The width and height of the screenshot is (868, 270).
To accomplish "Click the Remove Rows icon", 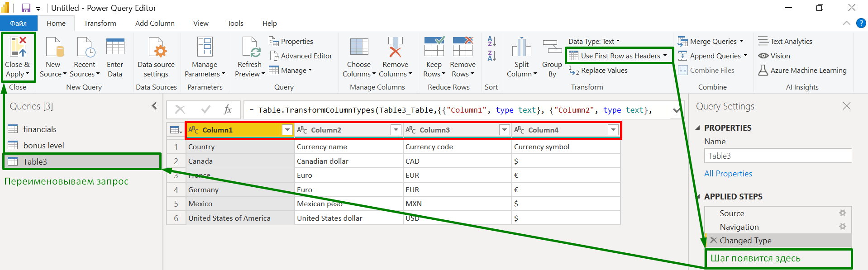I will pos(463,47).
